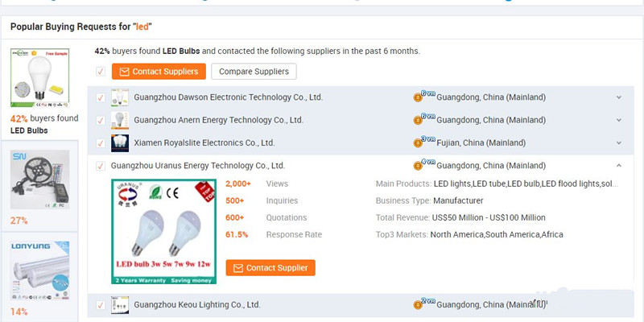Viewport: 644px width, 322px height.
Task: Click the Xiamen Royalslite supplier product icon
Action: (x=120, y=142)
